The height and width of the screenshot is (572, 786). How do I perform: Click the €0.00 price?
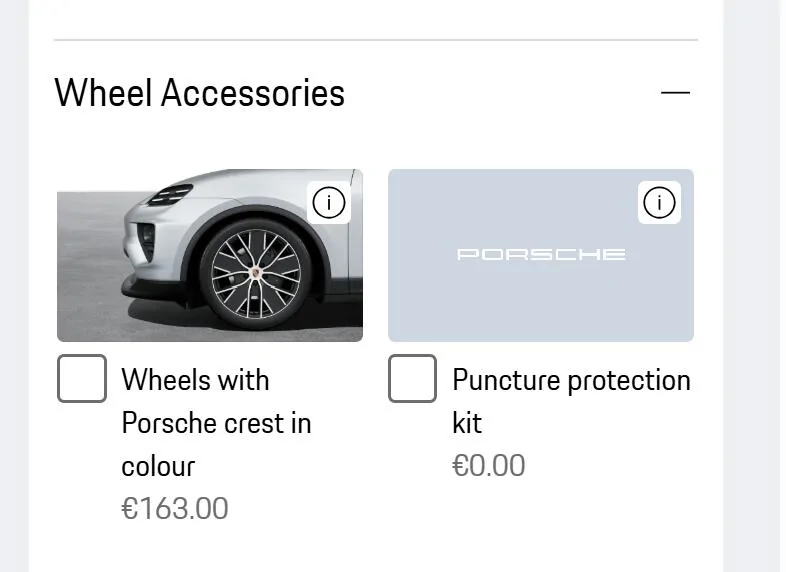click(x=489, y=465)
